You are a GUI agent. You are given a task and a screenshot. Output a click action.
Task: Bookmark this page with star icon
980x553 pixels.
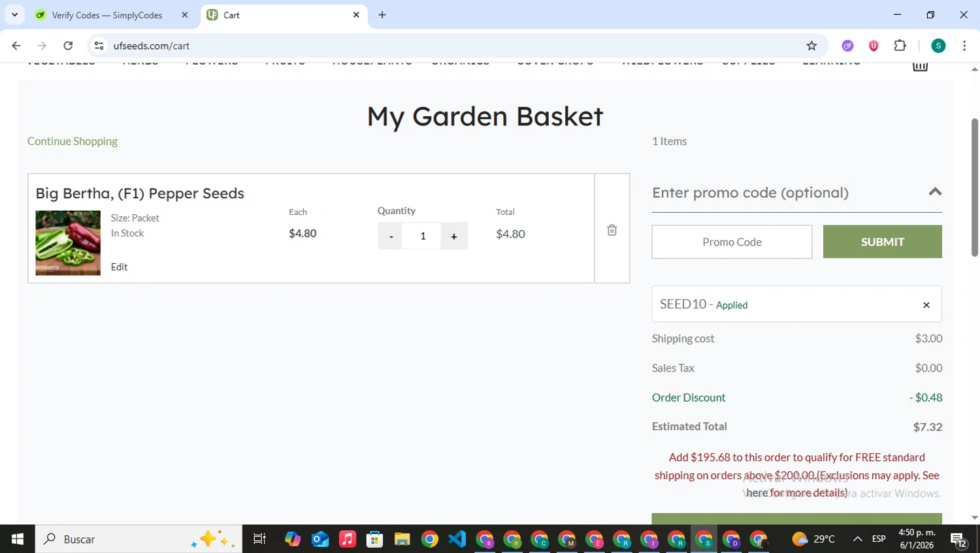click(811, 46)
